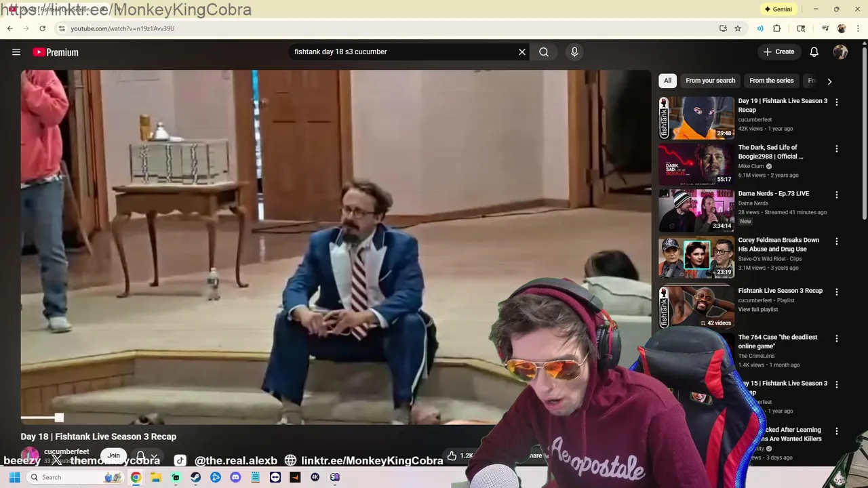Image resolution: width=868 pixels, height=488 pixels.
Task: Open Boogie2988 documentary thumbnail
Action: 696,164
